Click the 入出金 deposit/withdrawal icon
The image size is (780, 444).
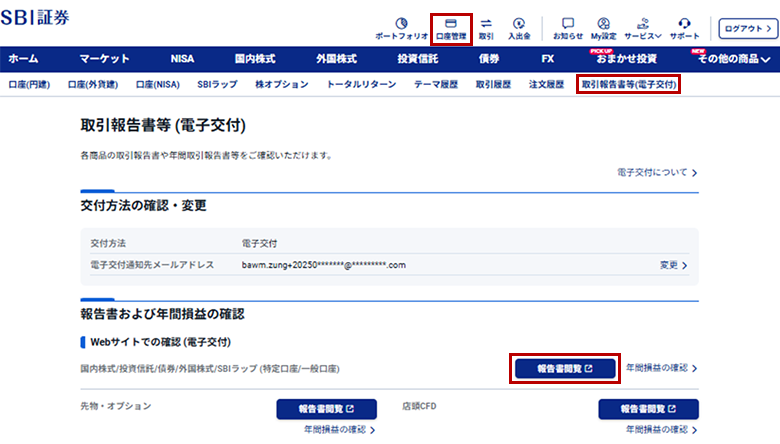point(518,27)
